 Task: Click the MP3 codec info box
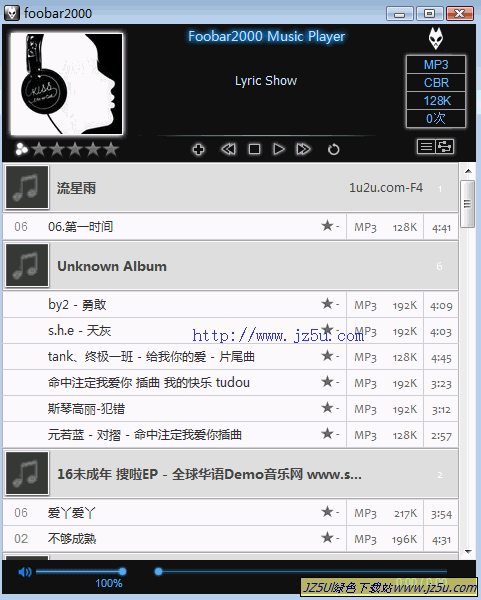[x=436, y=64]
